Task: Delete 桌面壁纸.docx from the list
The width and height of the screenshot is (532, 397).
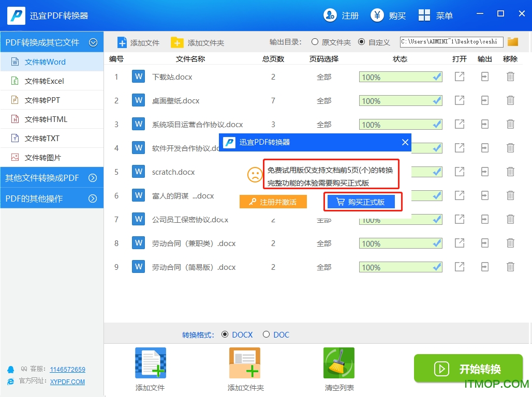Action: (x=510, y=100)
